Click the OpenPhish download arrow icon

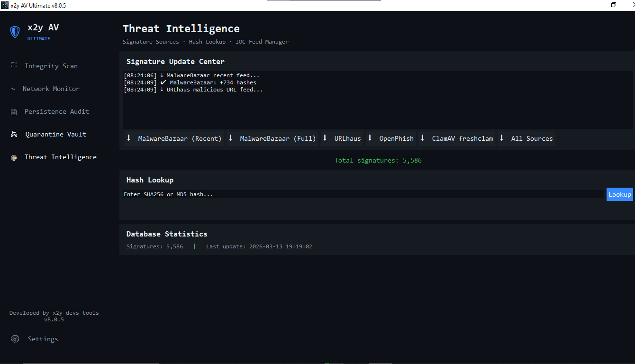(369, 138)
